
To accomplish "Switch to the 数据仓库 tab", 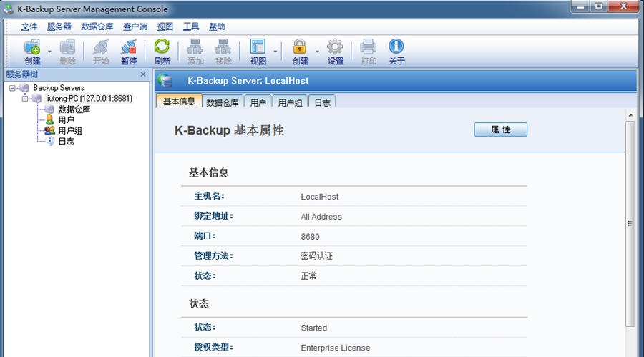I will [x=223, y=102].
